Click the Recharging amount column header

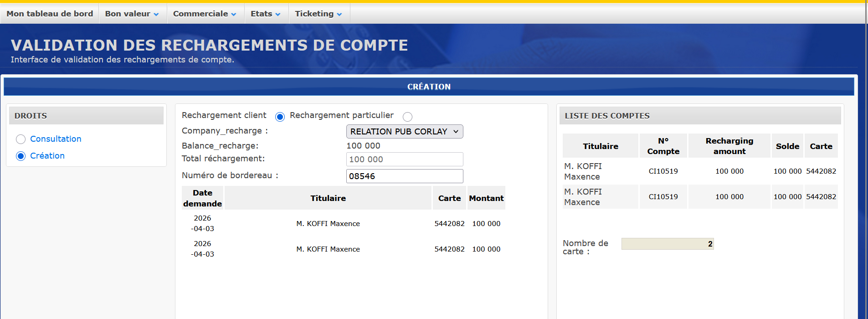click(729, 146)
